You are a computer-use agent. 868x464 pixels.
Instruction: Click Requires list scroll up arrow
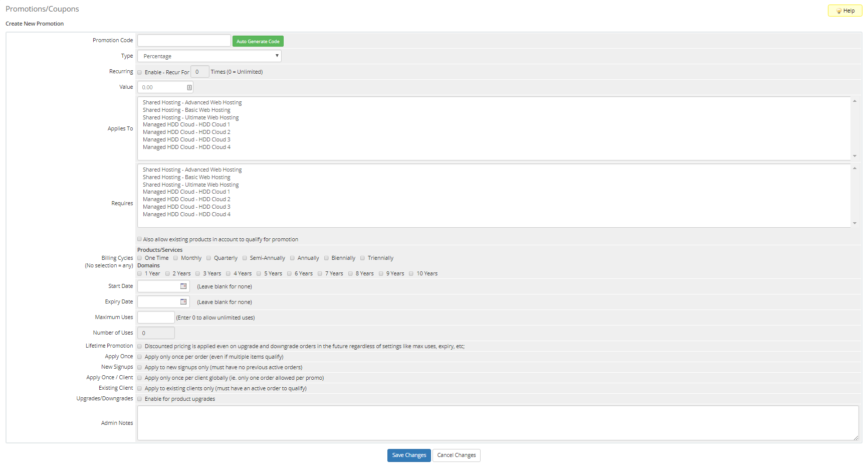click(x=854, y=168)
